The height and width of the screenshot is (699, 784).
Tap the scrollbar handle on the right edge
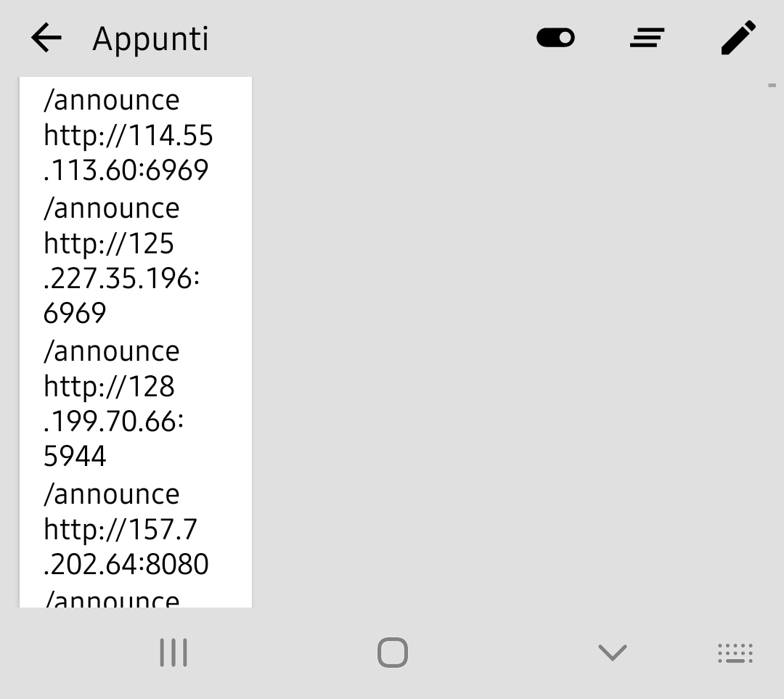click(x=772, y=86)
